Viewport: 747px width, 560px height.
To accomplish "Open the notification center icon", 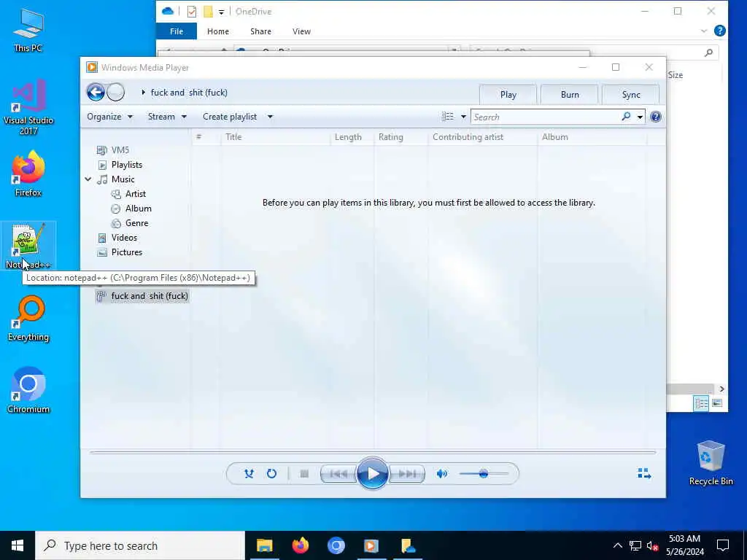I will click(723, 545).
